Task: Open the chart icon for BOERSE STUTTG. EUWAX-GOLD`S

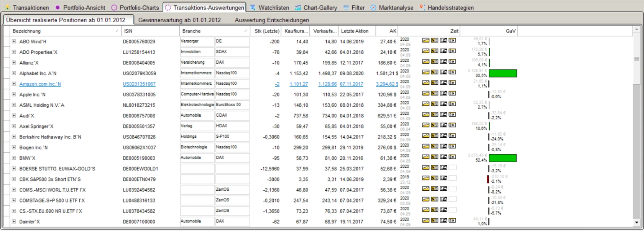Action: (x=426, y=167)
